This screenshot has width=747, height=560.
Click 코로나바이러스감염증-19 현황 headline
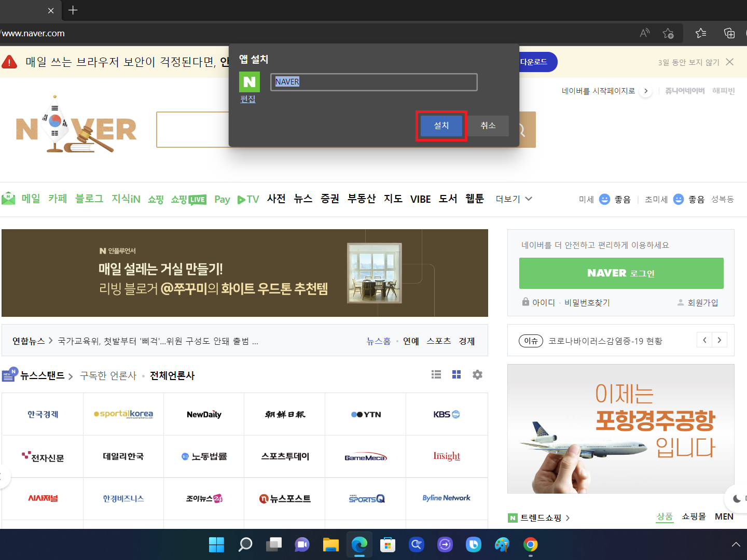(605, 341)
